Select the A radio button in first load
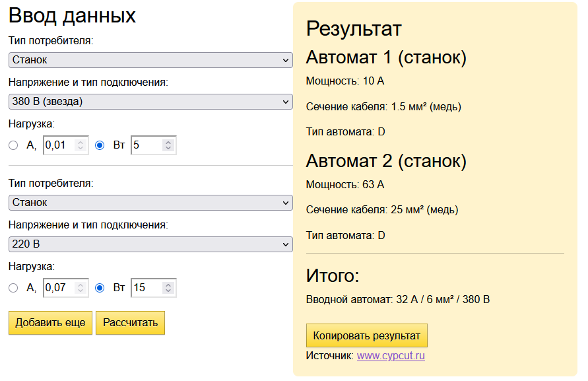588x381 pixels. pyautogui.click(x=13, y=145)
